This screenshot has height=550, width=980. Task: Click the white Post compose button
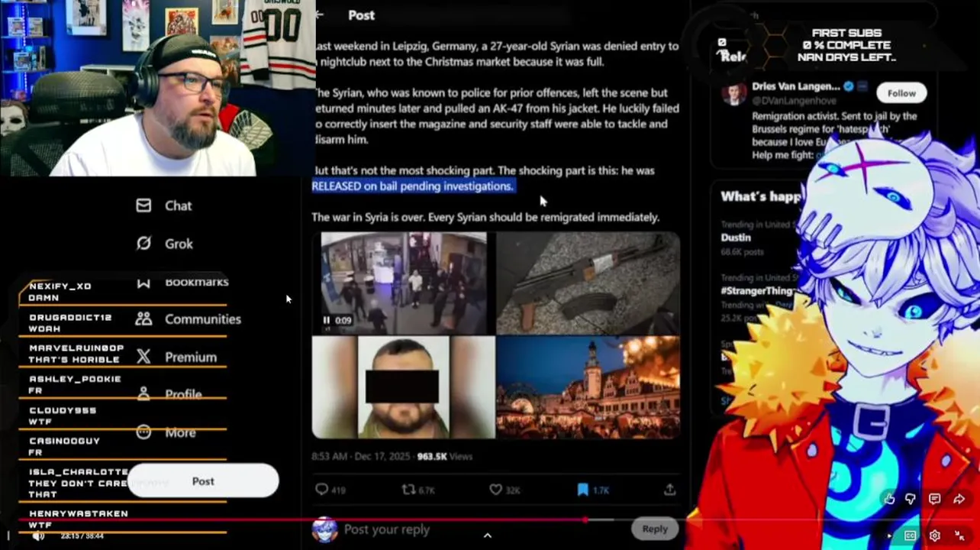[203, 481]
